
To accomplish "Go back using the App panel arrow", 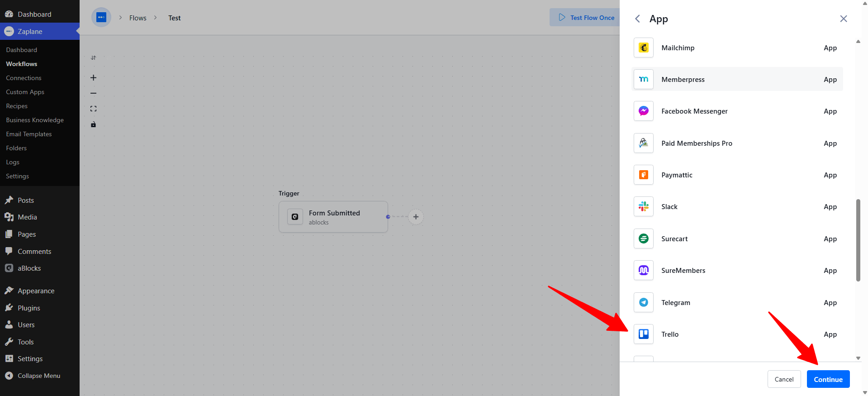I will click(637, 19).
